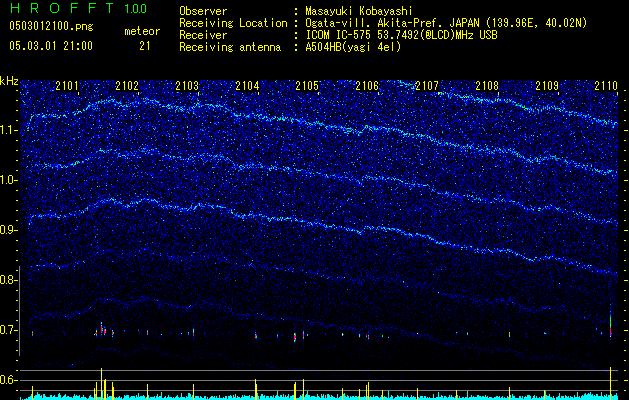The height and width of the screenshot is (400, 629).
Task: Select the date text 05.03.01 21:00
Action: tap(50, 46)
